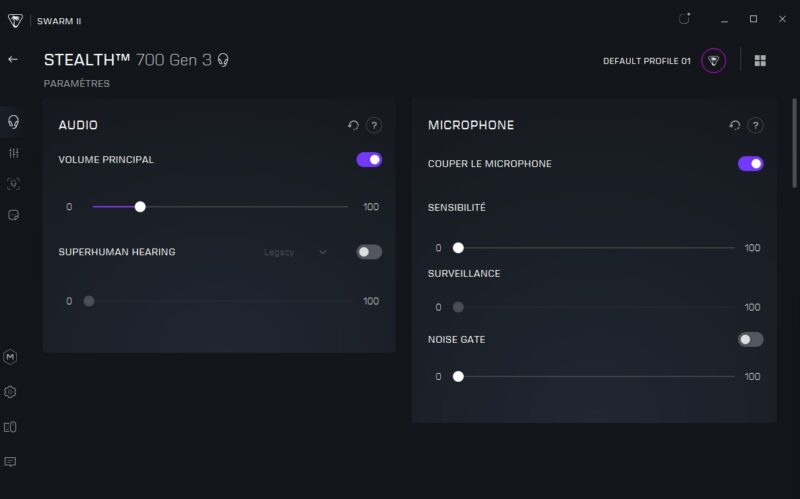
Task: Open help for the Microphone panel
Action: coord(756,126)
